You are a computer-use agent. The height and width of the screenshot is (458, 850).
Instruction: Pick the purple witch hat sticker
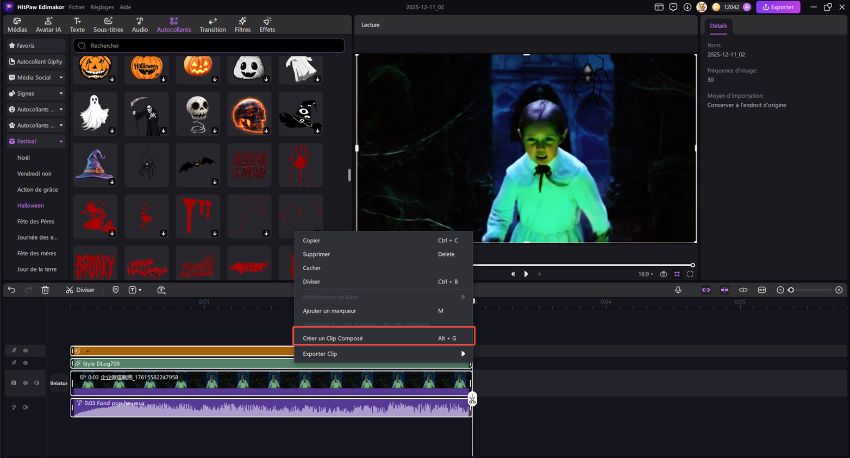coord(95,165)
